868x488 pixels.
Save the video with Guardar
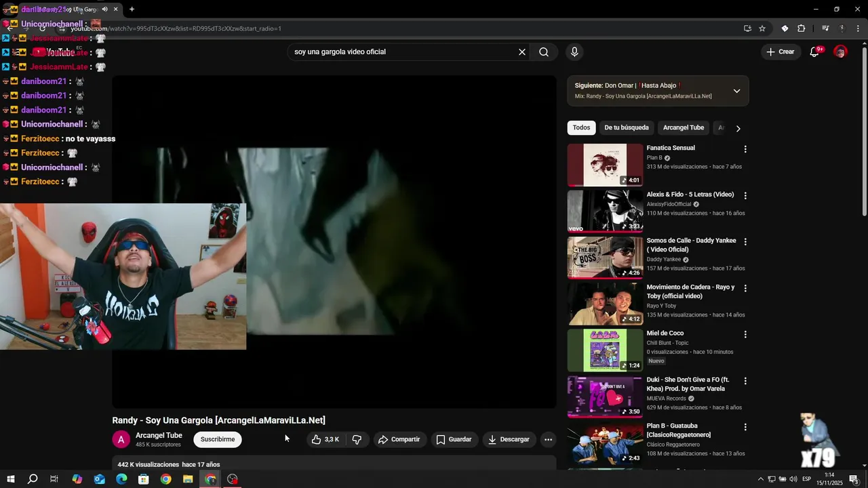coord(454,439)
